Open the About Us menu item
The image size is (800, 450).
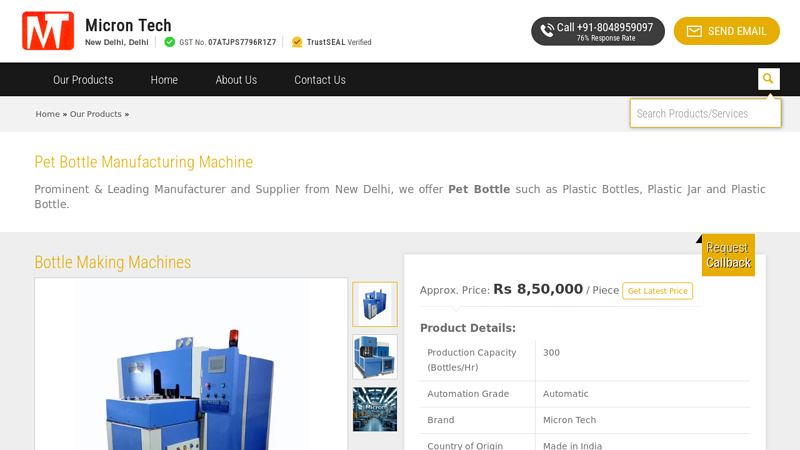click(x=236, y=80)
